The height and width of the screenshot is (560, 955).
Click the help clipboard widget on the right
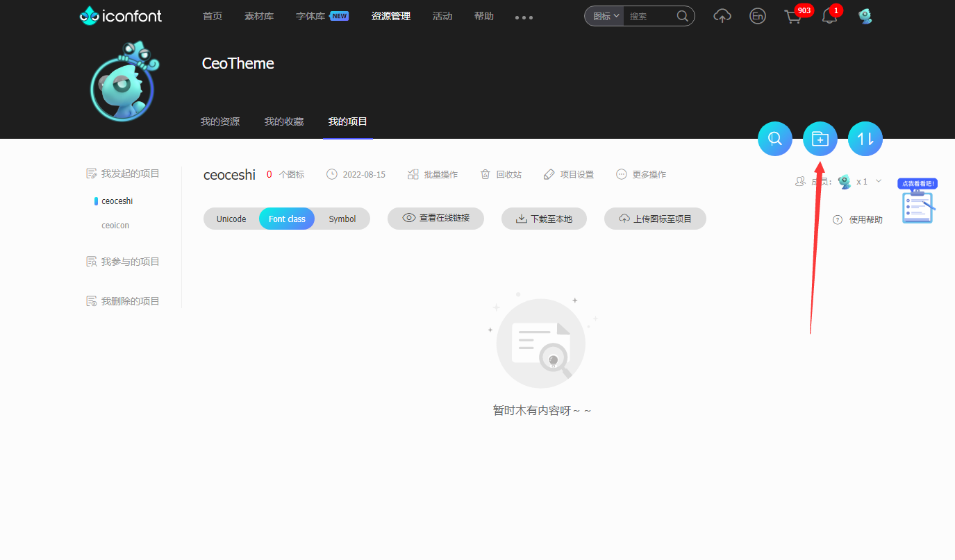(917, 202)
